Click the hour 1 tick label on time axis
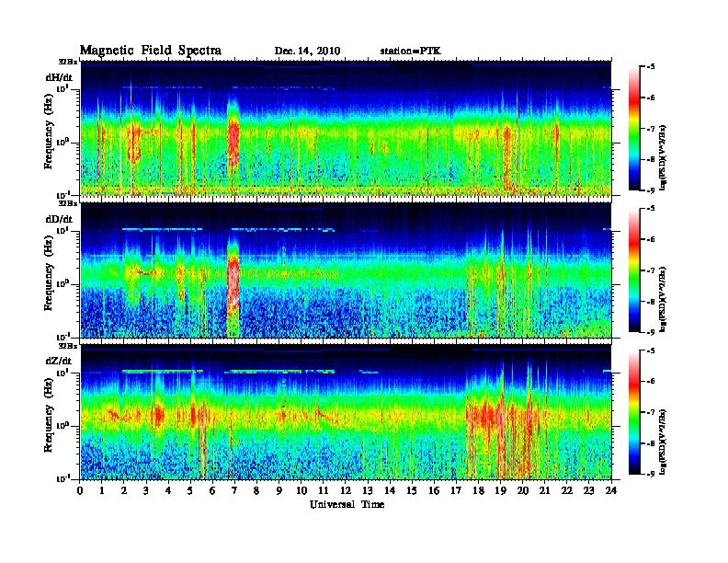This screenshot has height=563, width=728. tap(102, 491)
